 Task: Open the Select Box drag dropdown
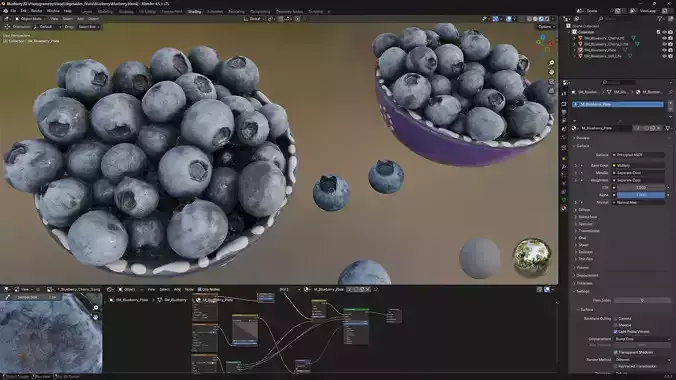pos(88,27)
